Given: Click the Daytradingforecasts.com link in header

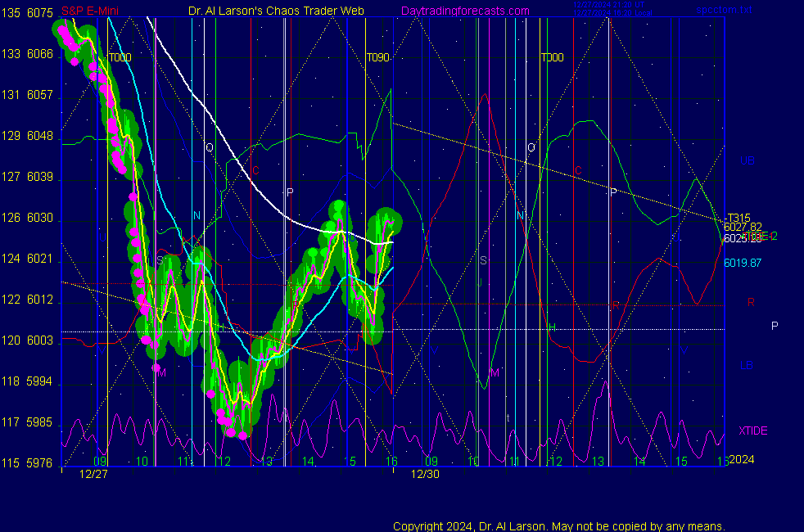Looking at the screenshot, I should pos(464,11).
